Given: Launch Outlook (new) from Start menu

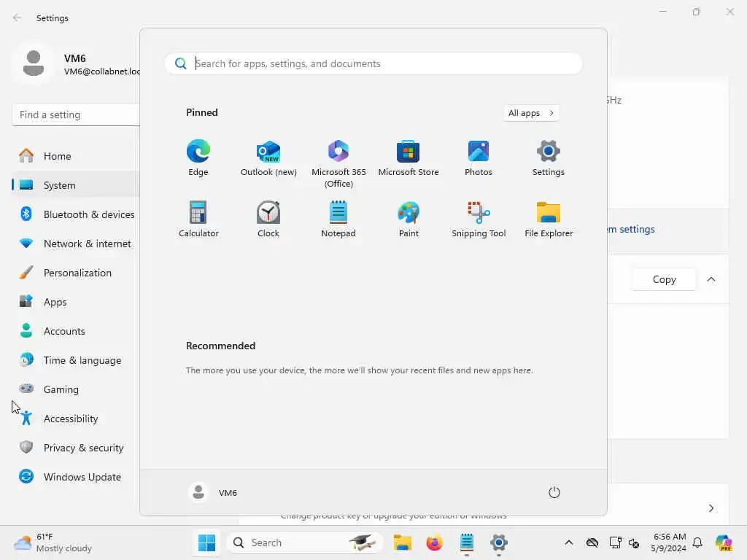Looking at the screenshot, I should point(268,158).
